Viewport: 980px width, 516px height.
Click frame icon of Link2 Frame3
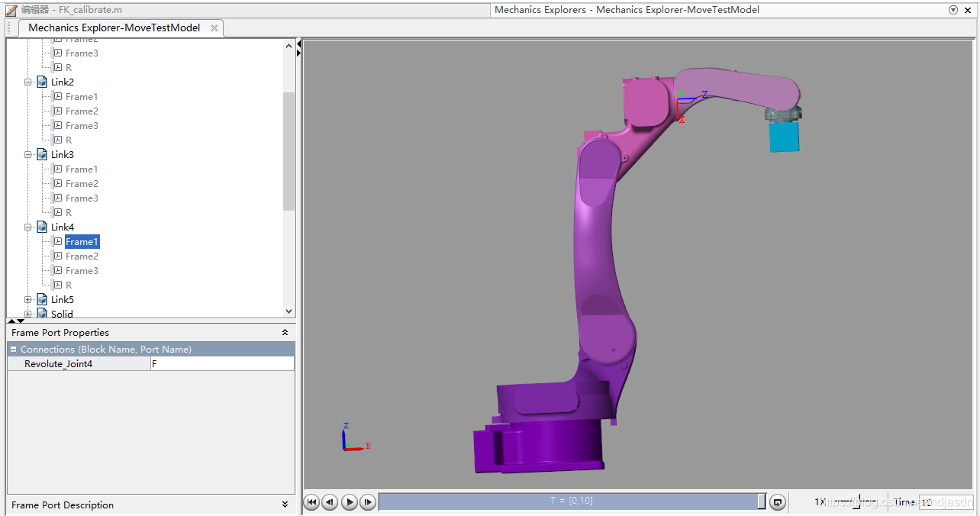(57, 125)
